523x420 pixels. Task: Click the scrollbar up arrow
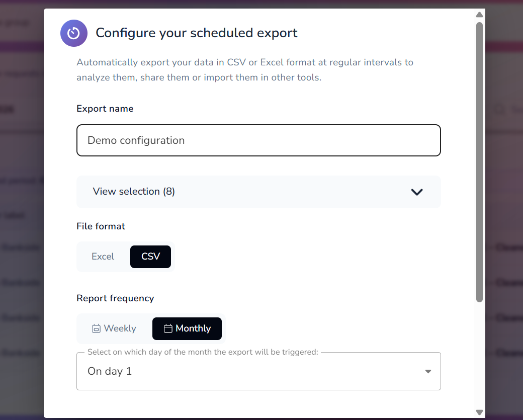click(479, 15)
